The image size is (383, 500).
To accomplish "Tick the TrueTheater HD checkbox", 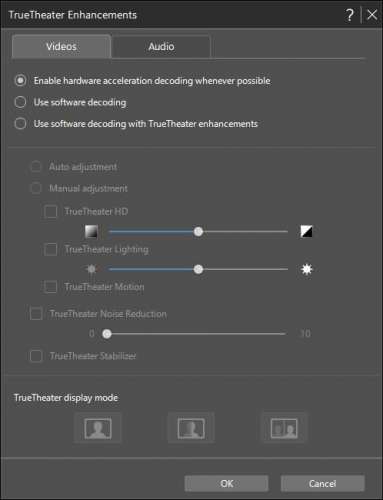I will point(50,211).
